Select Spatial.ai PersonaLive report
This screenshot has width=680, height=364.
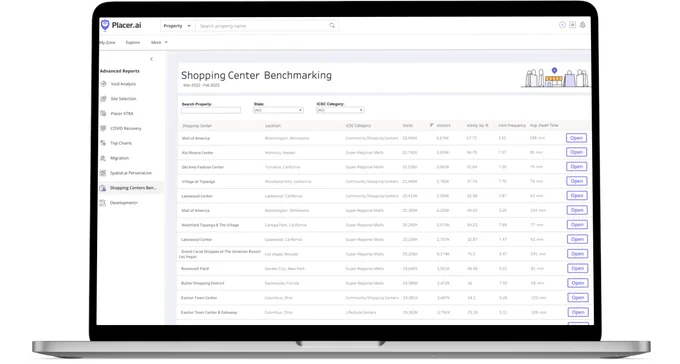(x=131, y=173)
